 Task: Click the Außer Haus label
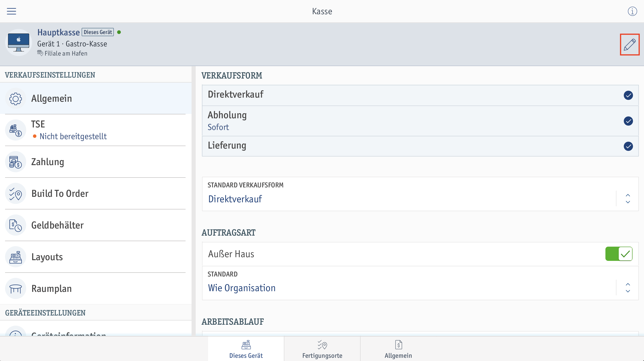[231, 254]
